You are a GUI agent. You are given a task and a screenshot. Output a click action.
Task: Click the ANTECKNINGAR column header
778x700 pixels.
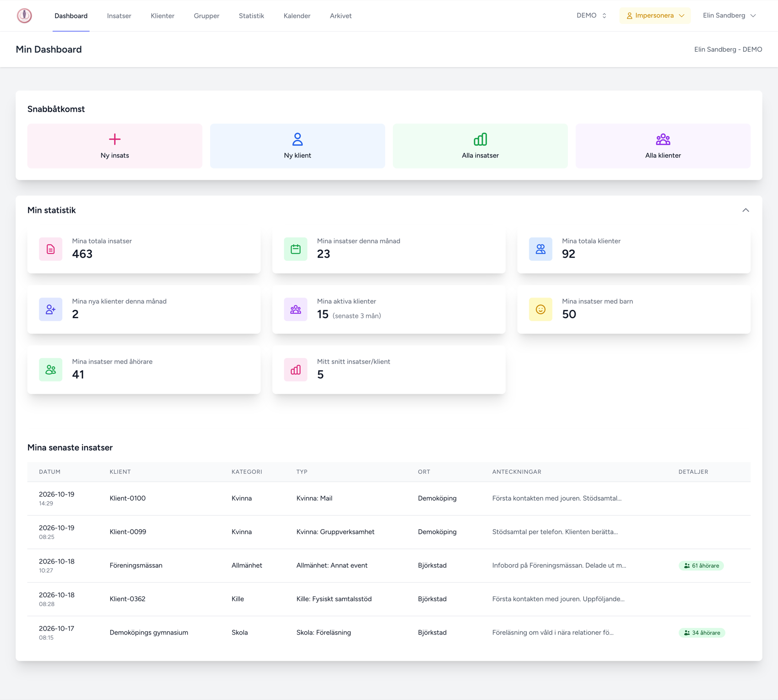point(517,472)
